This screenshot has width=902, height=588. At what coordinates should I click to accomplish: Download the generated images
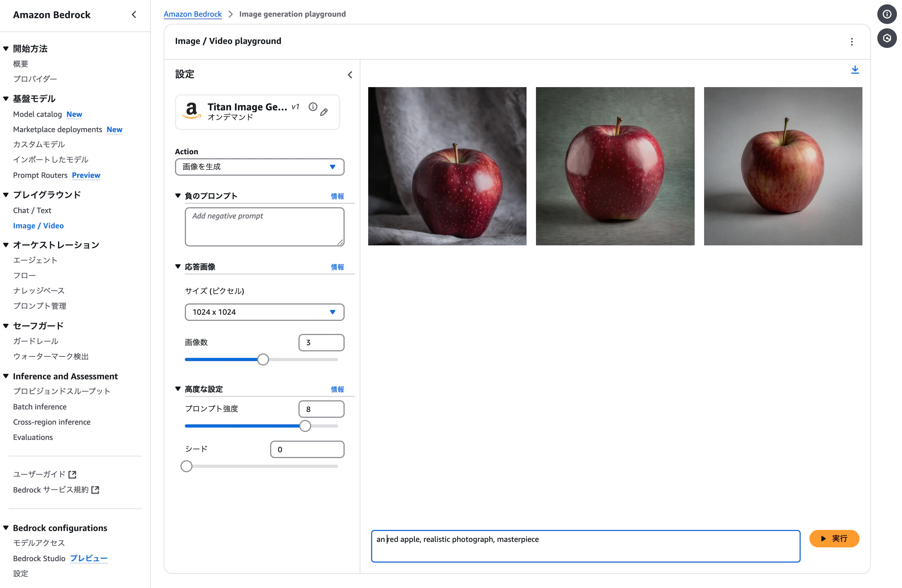855,70
